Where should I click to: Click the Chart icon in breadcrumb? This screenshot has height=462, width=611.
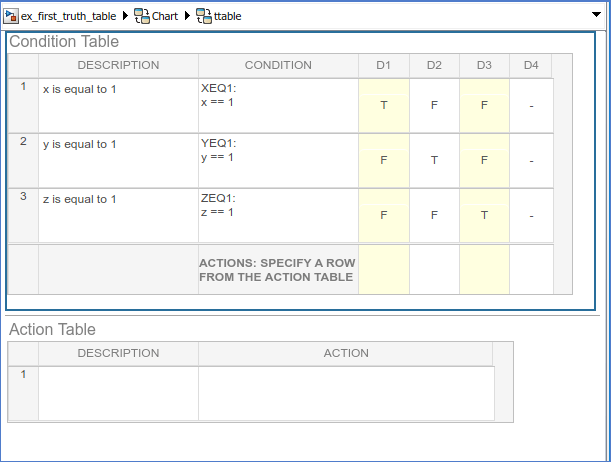coord(141,17)
